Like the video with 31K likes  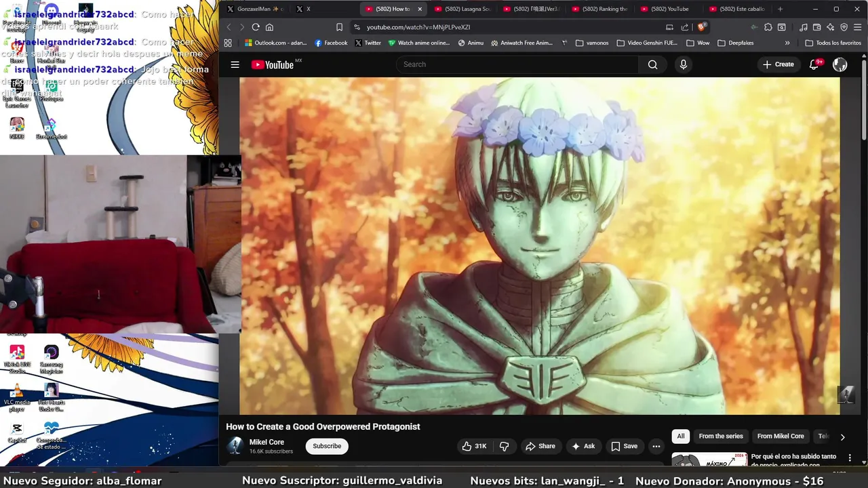tap(474, 446)
